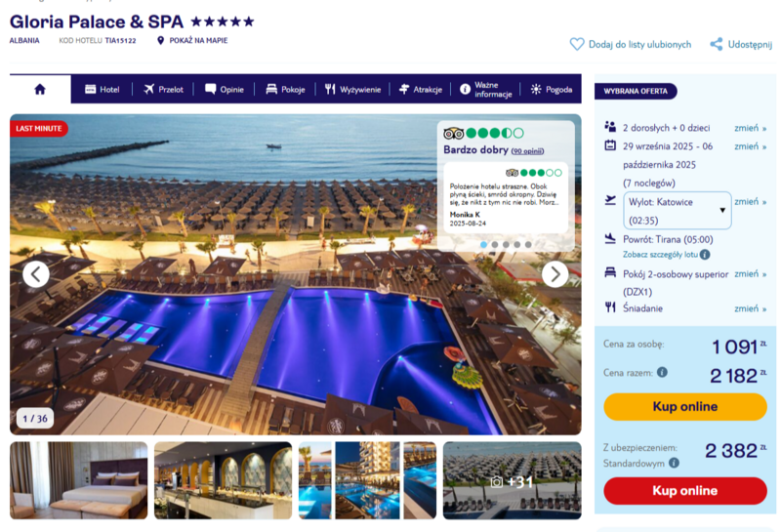Click zmień next to 2 dorosłych
This screenshot has height=532, width=781.
tap(750, 128)
